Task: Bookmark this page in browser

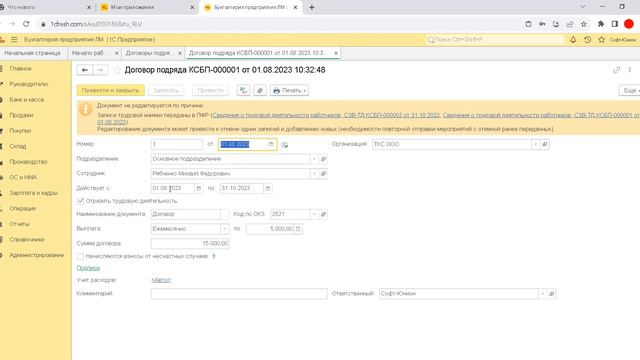Action: point(584,24)
